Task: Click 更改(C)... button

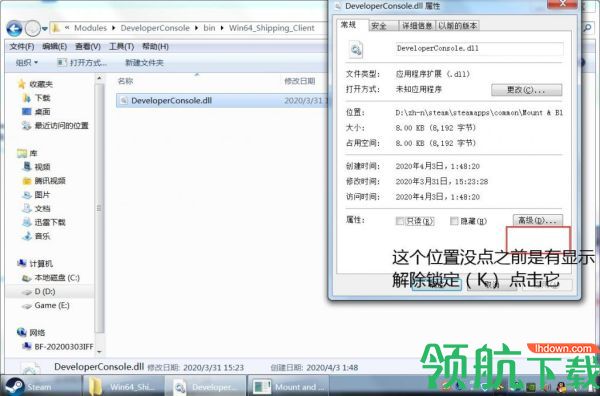Action: click(527, 90)
